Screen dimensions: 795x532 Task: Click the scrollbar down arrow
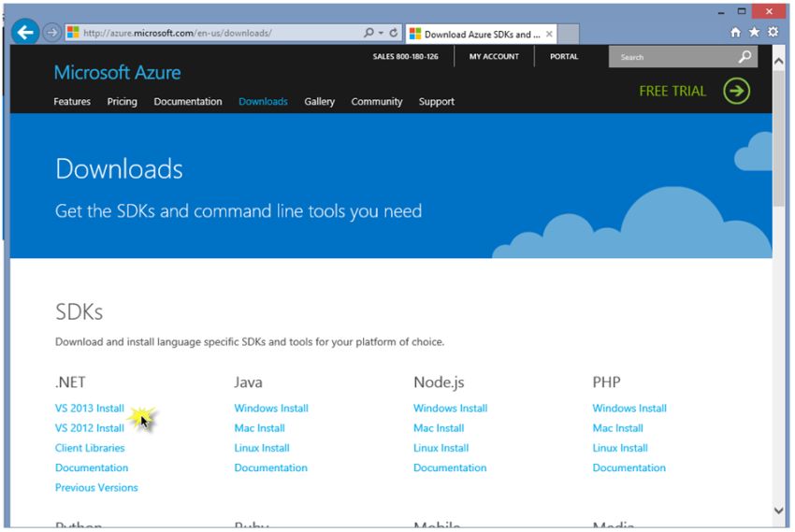[779, 510]
